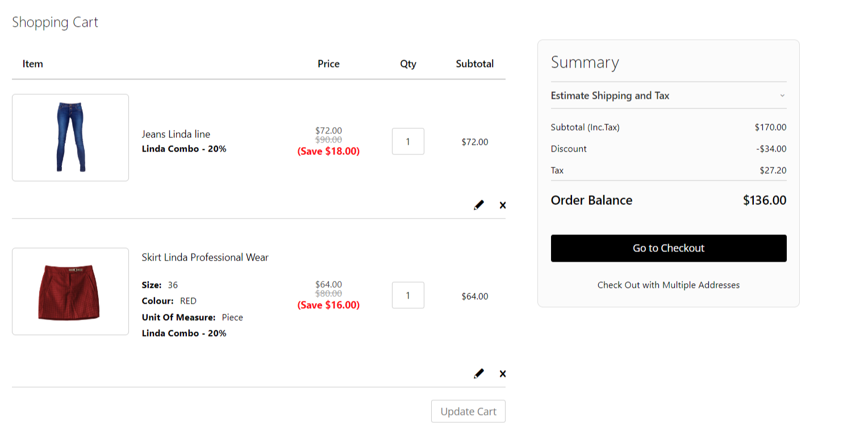
Task: Click Update Cart button
Action: tap(468, 412)
